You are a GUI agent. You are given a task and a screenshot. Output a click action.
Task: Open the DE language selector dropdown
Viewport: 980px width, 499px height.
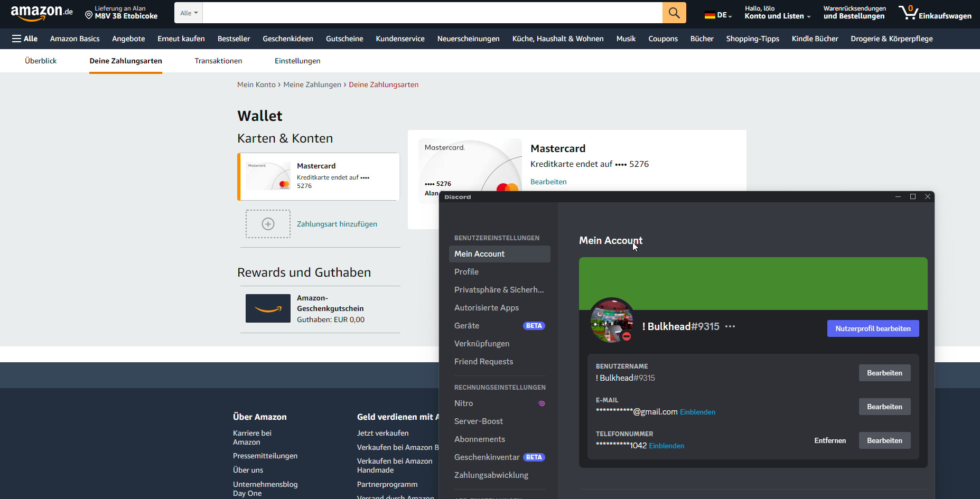(x=718, y=15)
